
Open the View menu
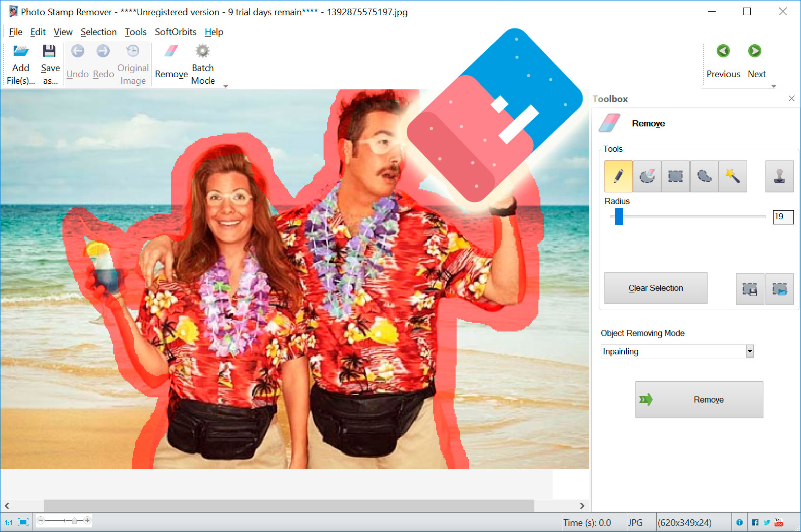63,32
